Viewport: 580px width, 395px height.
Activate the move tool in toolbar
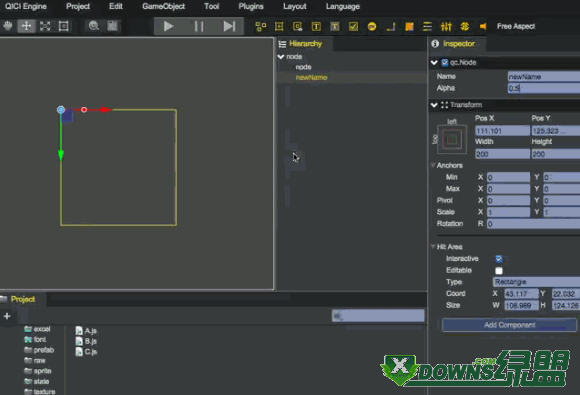pyautogui.click(x=26, y=26)
